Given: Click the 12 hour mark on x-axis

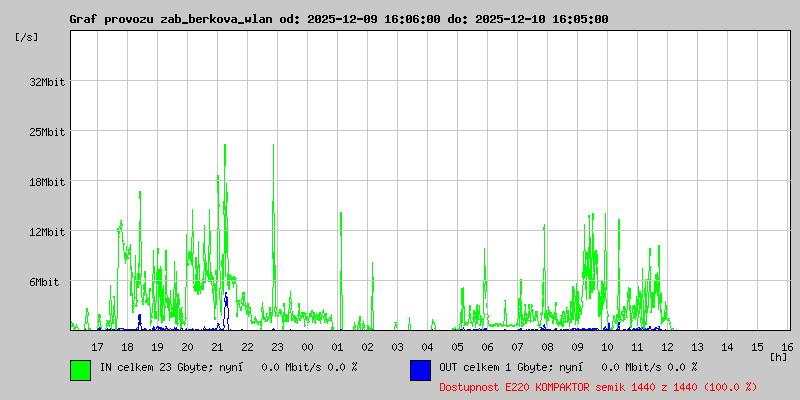Looking at the screenshot, I should tap(667, 346).
